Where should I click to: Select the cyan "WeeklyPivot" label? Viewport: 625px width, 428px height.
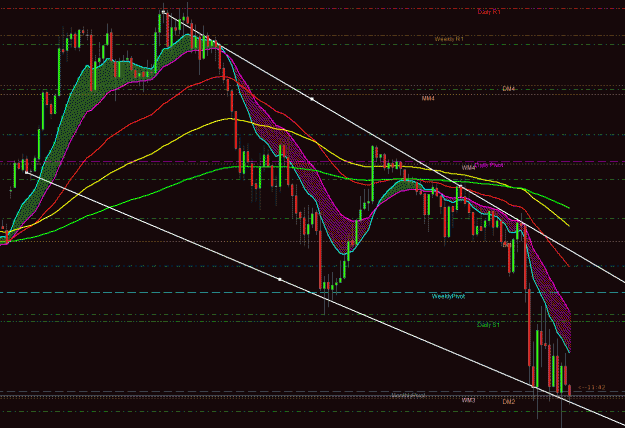coord(448,296)
